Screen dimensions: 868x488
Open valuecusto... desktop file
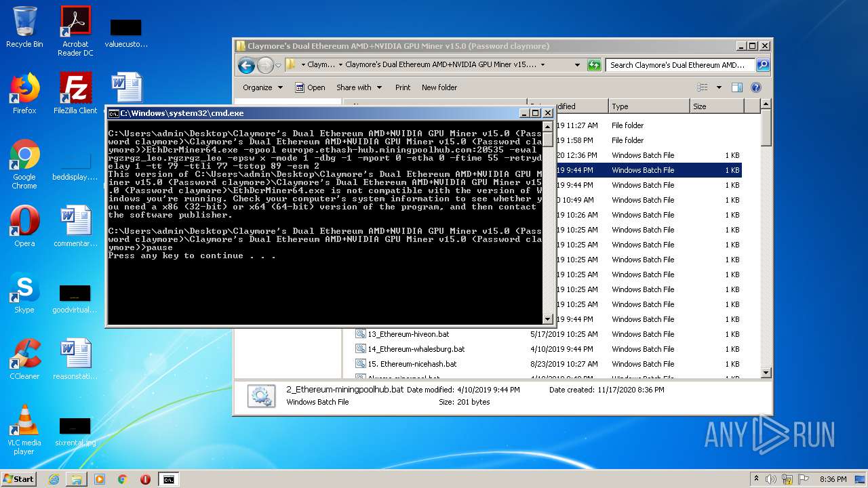pos(126,33)
